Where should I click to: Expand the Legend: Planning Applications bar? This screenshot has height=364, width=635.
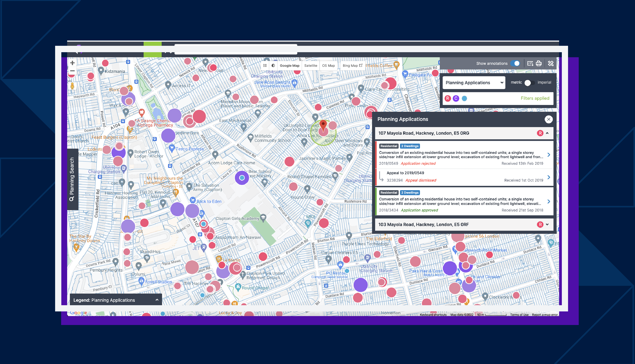pyautogui.click(x=116, y=300)
